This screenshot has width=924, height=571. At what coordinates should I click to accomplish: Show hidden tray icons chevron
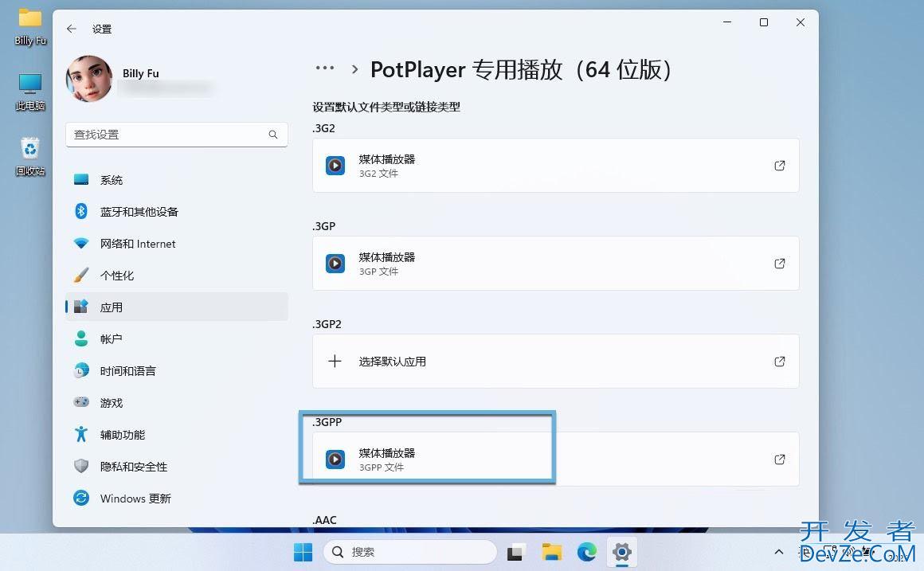coord(778,552)
